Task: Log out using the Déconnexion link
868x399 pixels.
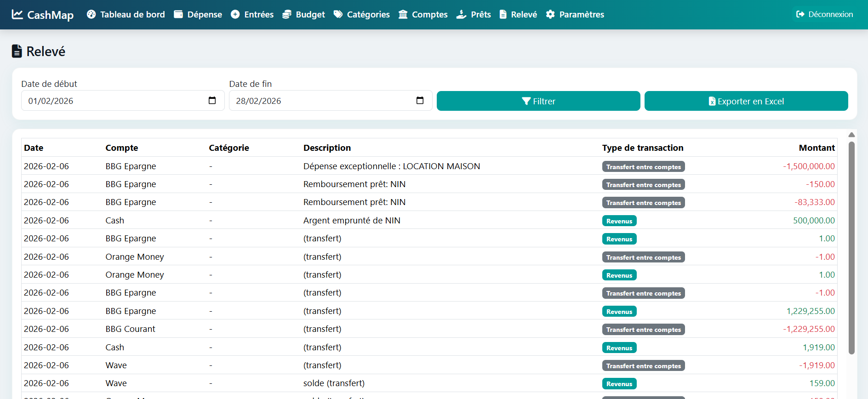Action: click(x=824, y=14)
